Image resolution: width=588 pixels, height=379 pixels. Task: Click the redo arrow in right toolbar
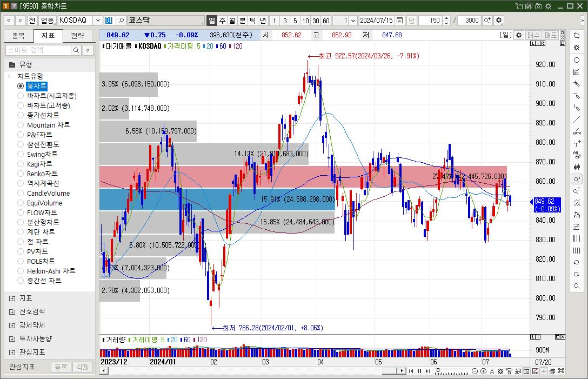(577, 274)
